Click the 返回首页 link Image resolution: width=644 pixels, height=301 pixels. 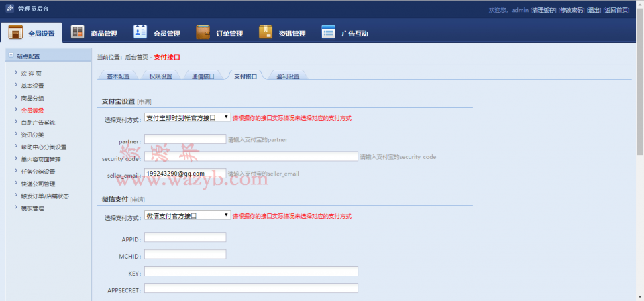[616, 10]
